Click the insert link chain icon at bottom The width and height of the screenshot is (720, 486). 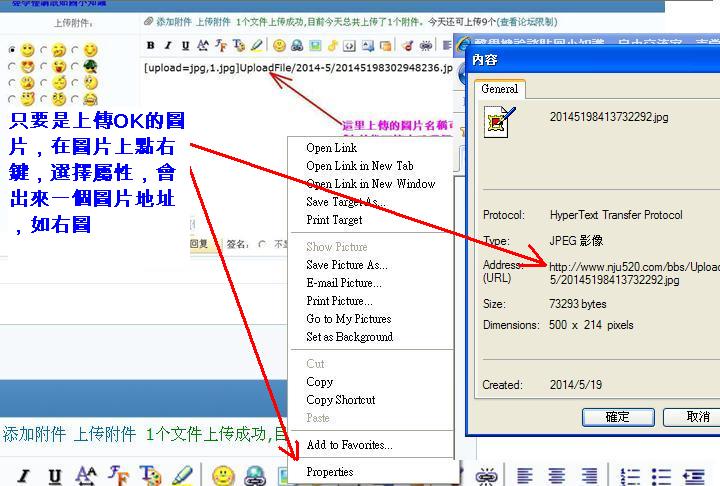pos(487,475)
